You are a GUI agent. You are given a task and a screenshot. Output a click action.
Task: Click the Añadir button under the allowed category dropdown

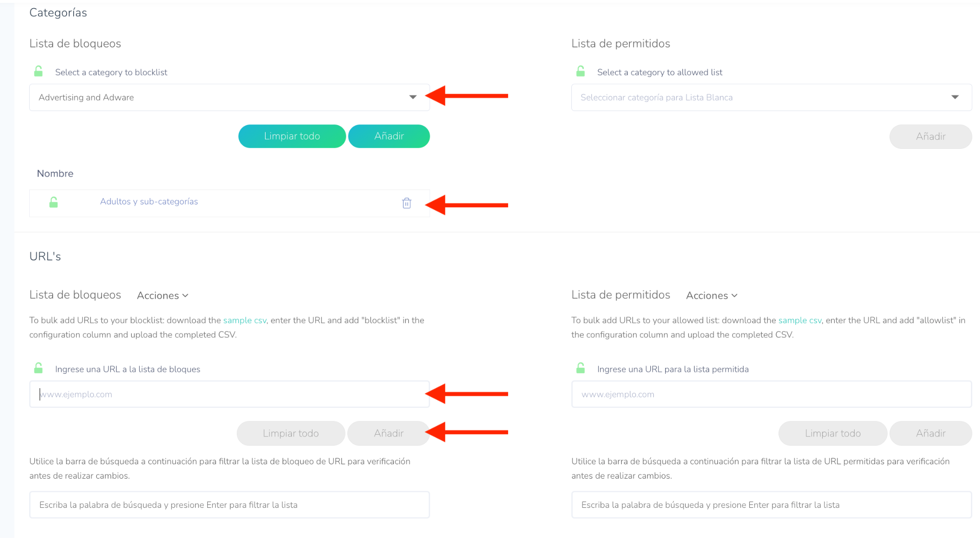(930, 136)
